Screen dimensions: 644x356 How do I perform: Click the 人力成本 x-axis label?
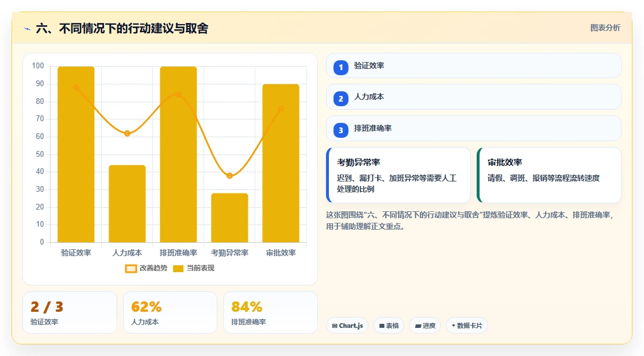pyautogui.click(x=127, y=253)
